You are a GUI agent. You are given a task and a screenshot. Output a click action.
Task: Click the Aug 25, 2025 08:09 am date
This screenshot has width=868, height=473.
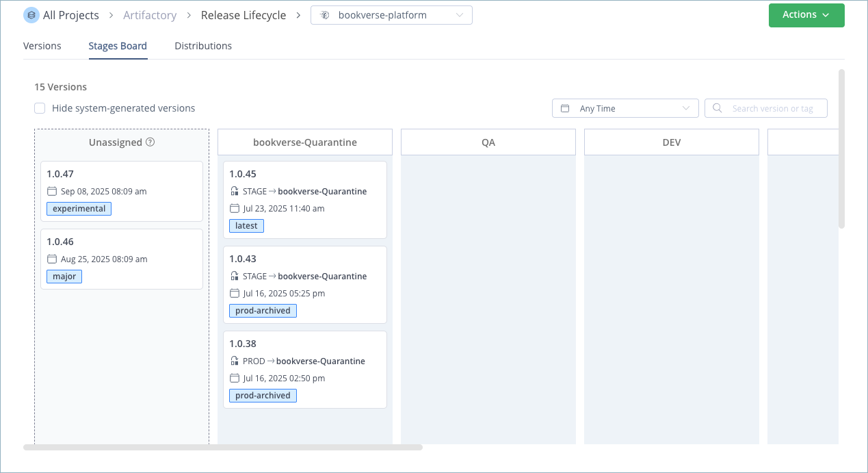[104, 259]
